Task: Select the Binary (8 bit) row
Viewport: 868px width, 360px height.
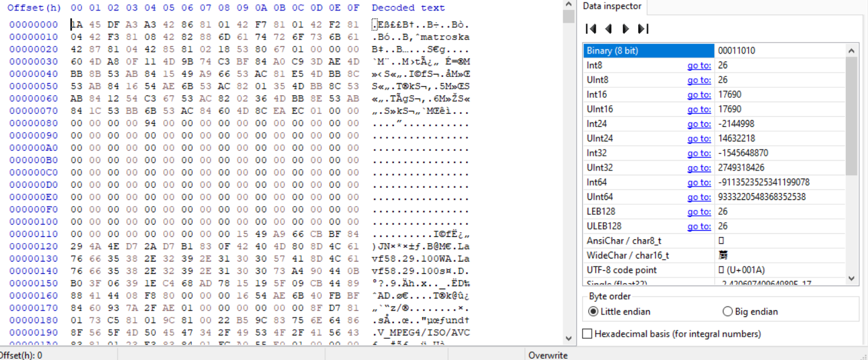Action: click(649, 50)
